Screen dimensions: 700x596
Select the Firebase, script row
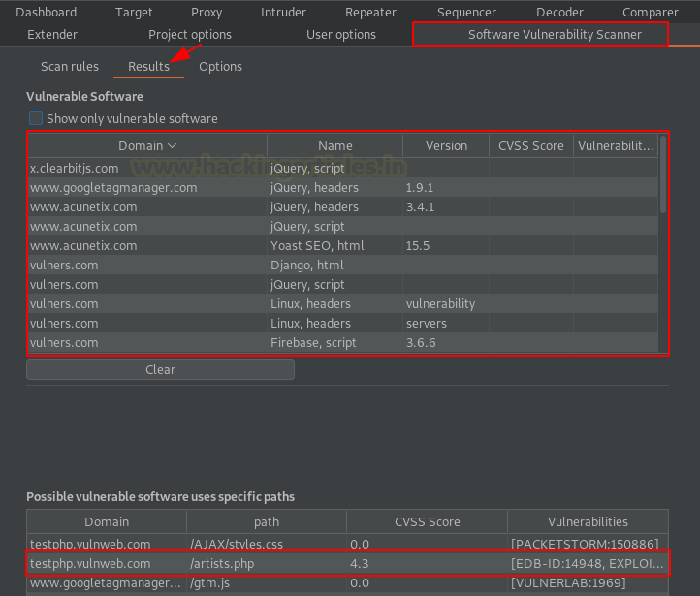343,343
